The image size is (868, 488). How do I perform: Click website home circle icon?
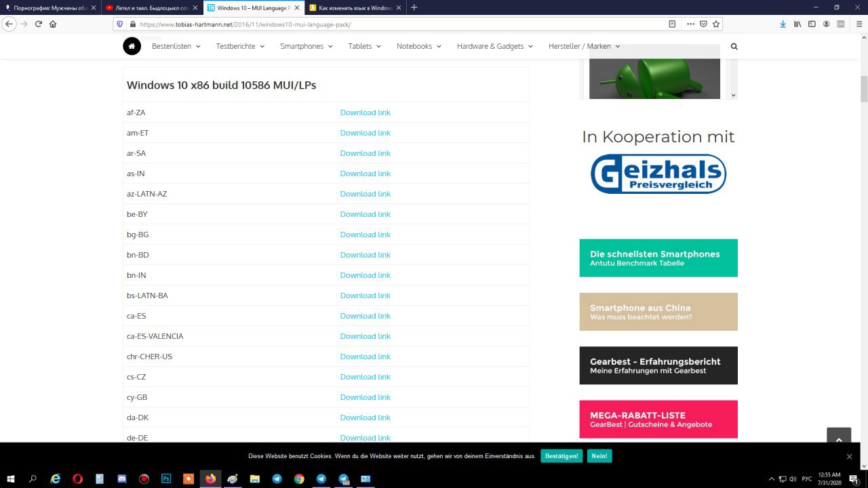[132, 46]
